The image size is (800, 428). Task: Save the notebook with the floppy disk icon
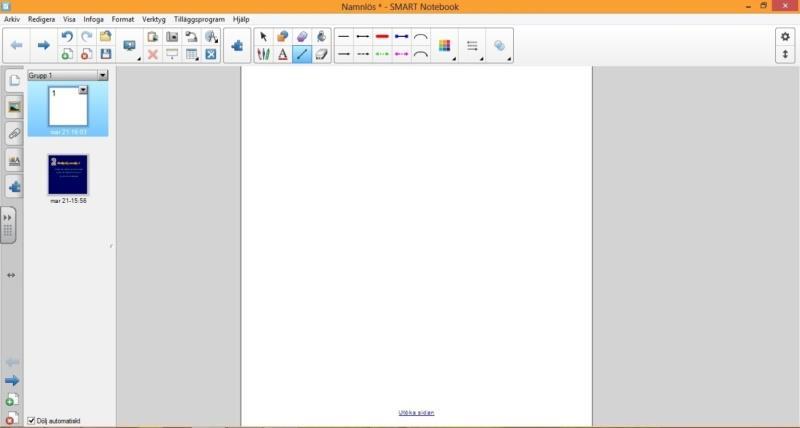click(106, 54)
